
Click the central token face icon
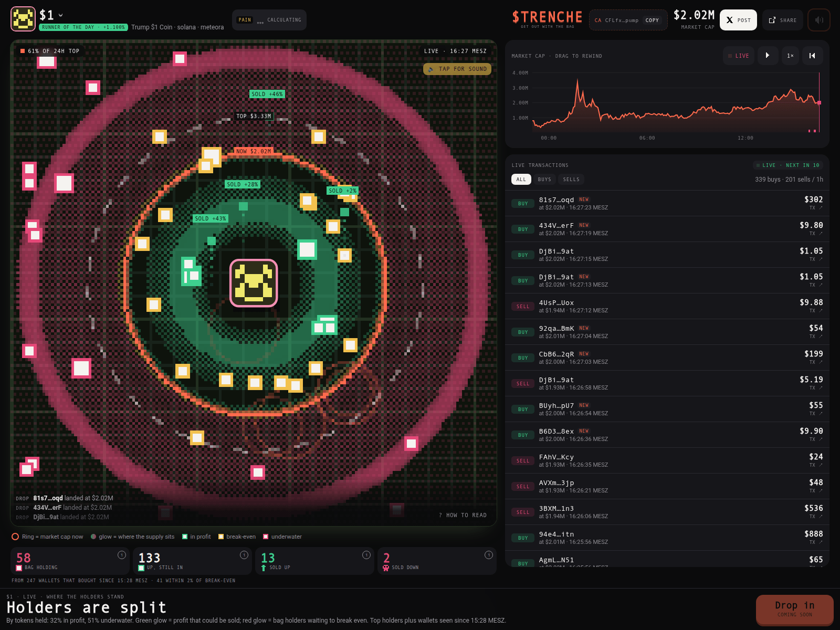pyautogui.click(x=254, y=283)
